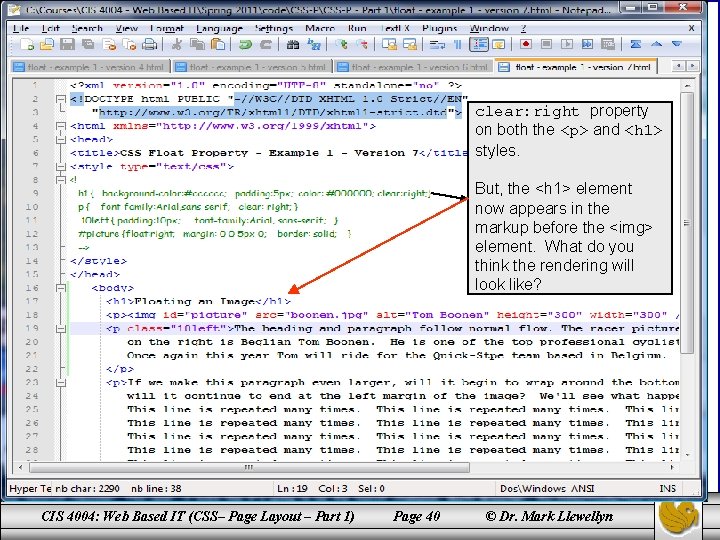Image resolution: width=720 pixels, height=540 pixels.
Task: Switch to the version 6.html tab
Action: [x=413, y=67]
